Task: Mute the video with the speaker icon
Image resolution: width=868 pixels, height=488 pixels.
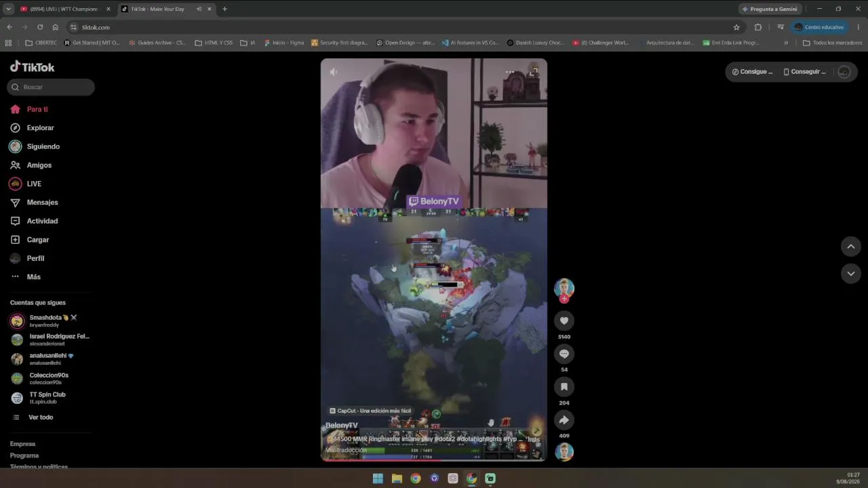Action: (333, 72)
